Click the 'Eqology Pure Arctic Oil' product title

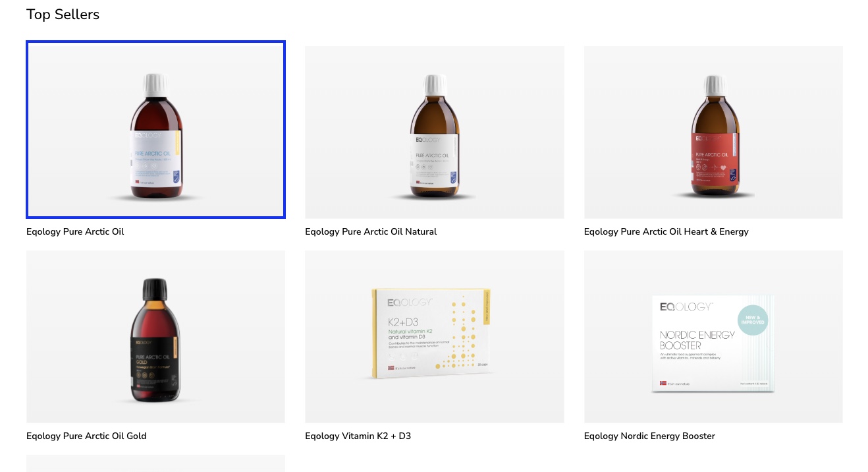[x=75, y=232]
